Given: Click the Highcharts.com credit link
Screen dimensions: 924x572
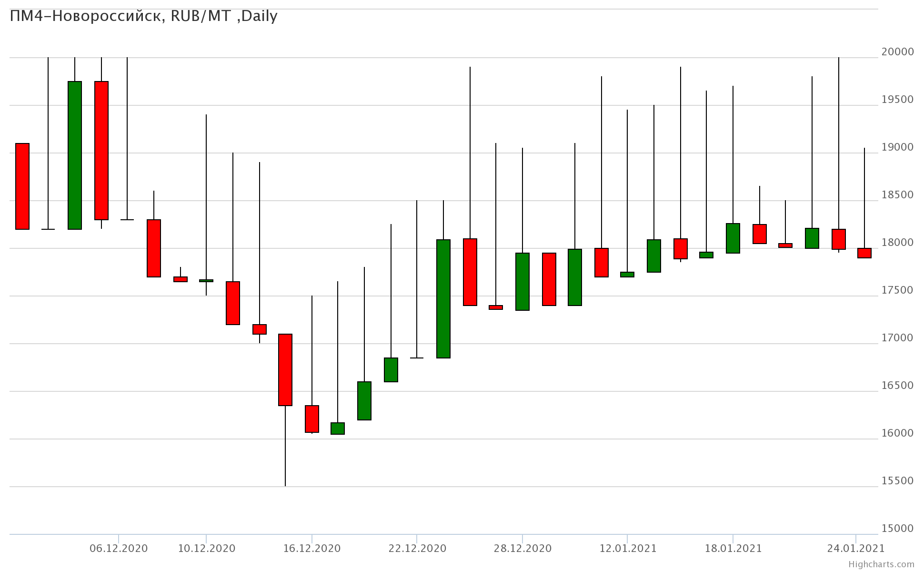Looking at the screenshot, I should 881,564.
